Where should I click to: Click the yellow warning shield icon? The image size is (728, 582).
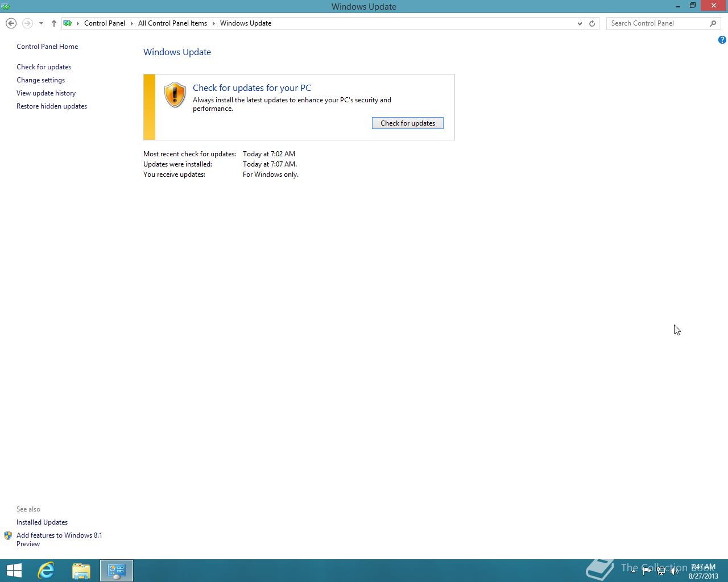point(175,94)
